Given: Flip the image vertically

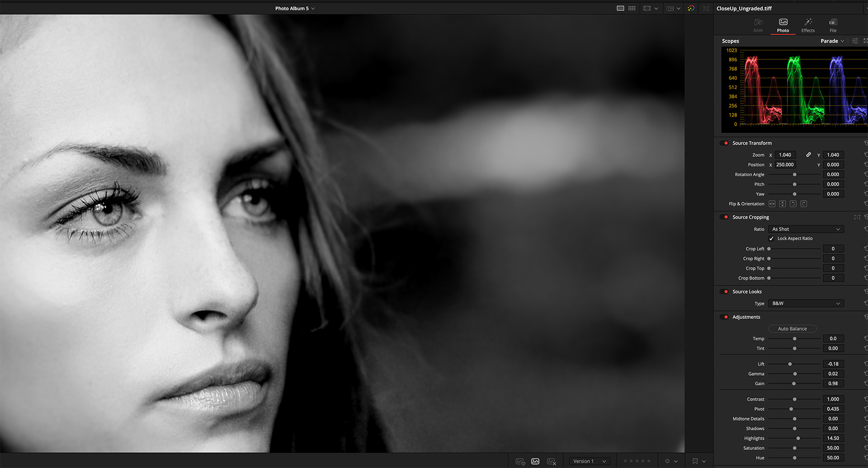Looking at the screenshot, I should pos(783,204).
